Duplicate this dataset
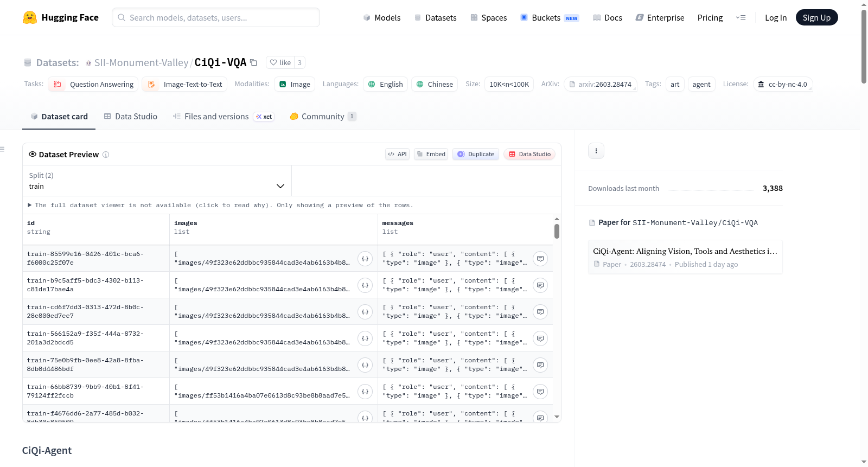Screen dimensions: 868x467 tap(476, 154)
